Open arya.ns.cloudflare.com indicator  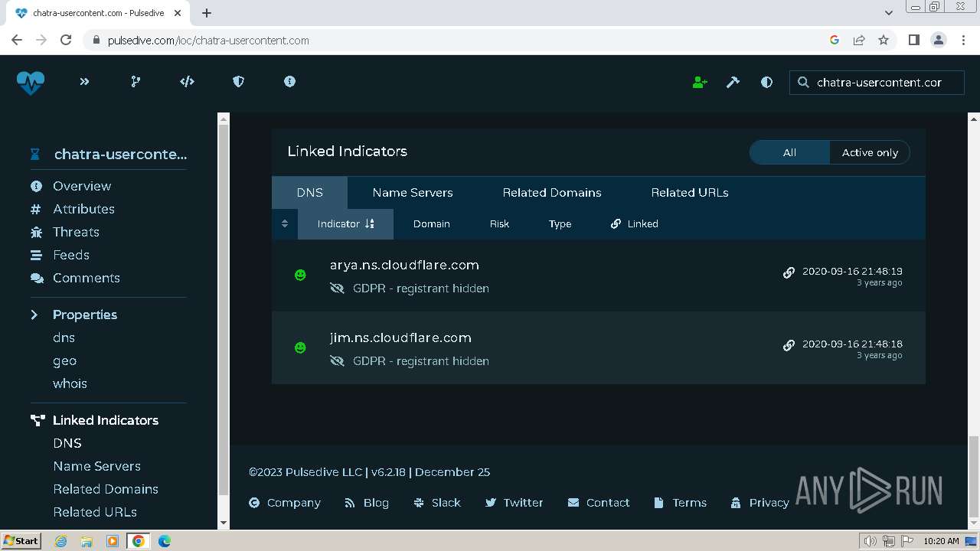pyautogui.click(x=404, y=265)
